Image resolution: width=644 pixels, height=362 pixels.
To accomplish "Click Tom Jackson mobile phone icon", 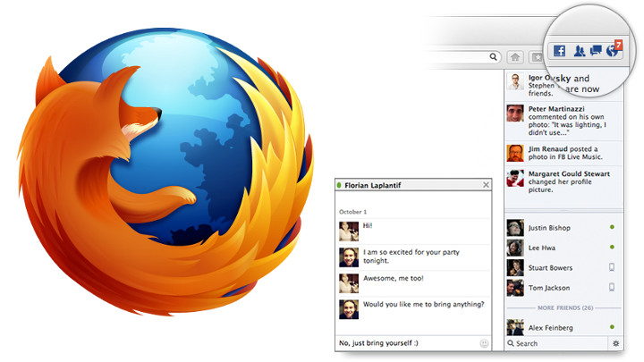I will tap(612, 287).
